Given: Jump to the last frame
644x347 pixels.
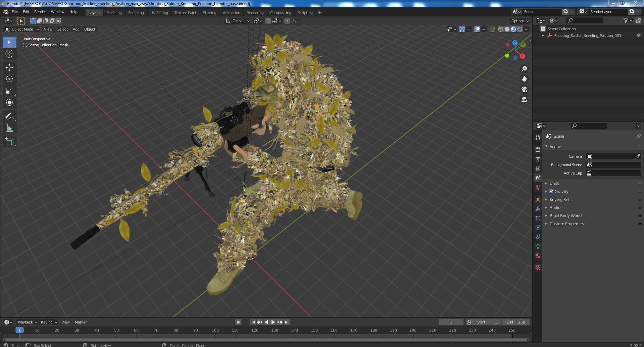Looking at the screenshot, I should click(x=287, y=322).
